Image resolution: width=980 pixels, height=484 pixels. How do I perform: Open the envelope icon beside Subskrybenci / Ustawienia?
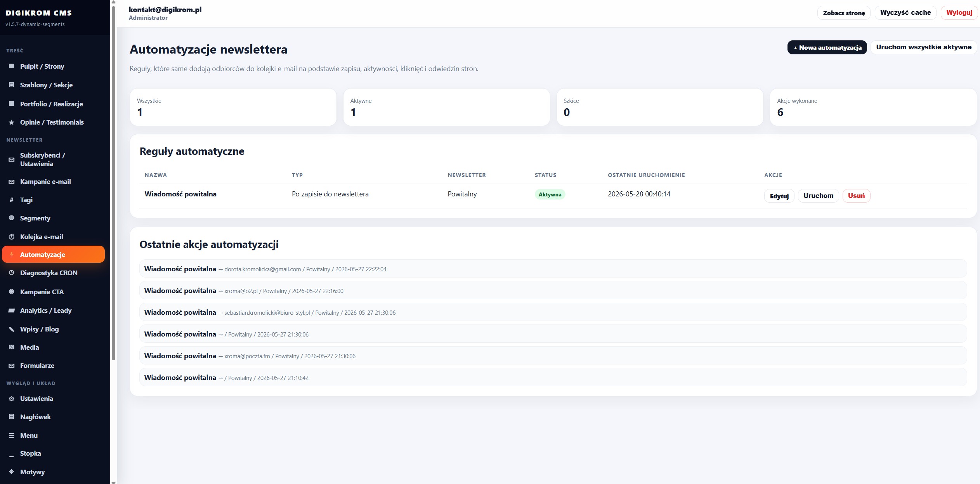coord(12,160)
